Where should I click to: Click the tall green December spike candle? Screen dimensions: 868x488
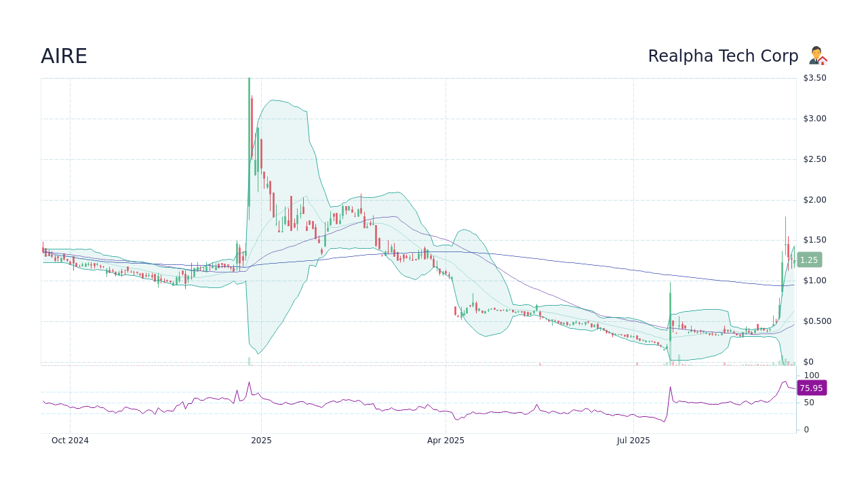[x=249, y=136]
